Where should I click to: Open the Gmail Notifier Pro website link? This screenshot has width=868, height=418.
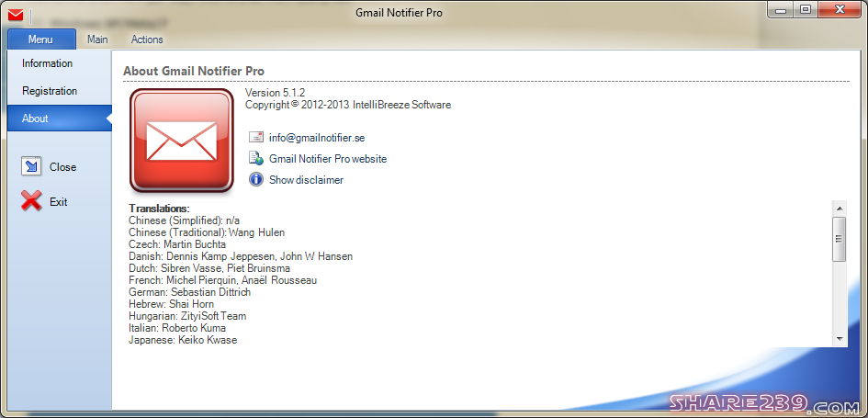coord(328,159)
